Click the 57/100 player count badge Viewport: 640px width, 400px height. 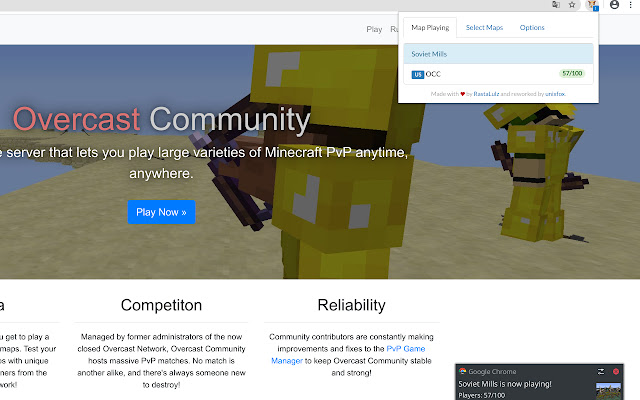click(572, 73)
